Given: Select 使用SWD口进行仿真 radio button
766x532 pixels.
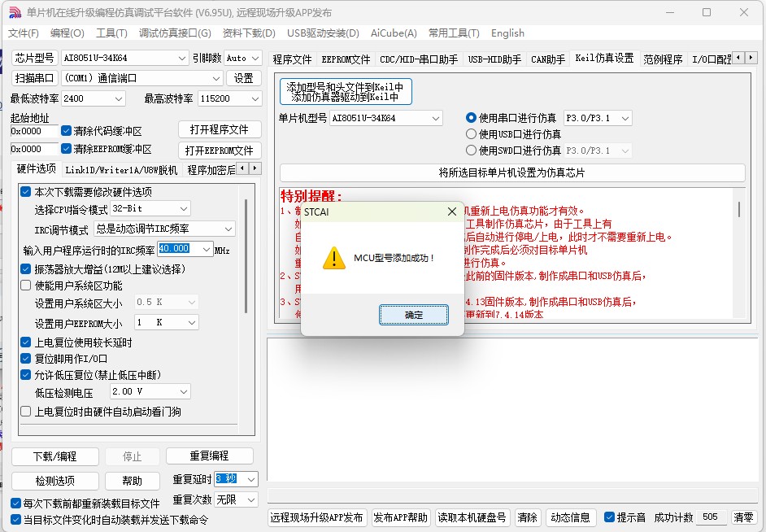Looking at the screenshot, I should tap(471, 150).
